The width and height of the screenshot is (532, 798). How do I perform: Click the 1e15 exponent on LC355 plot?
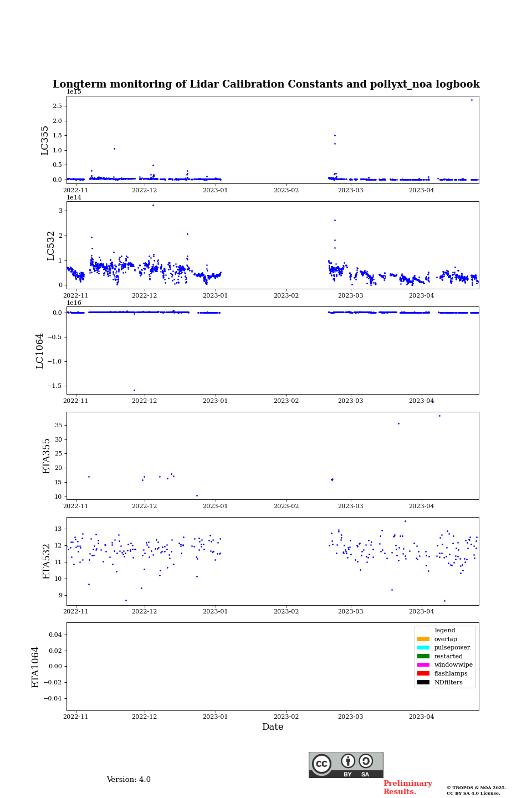tap(74, 92)
